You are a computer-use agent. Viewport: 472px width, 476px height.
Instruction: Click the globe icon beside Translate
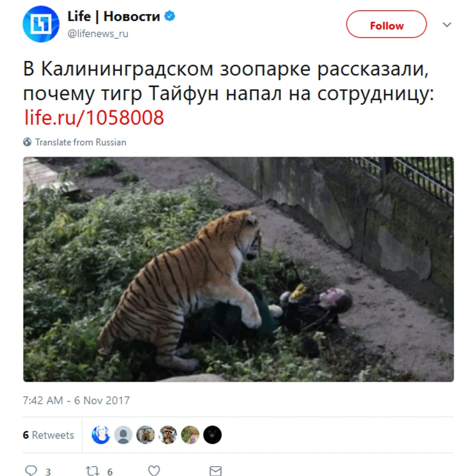(x=27, y=142)
